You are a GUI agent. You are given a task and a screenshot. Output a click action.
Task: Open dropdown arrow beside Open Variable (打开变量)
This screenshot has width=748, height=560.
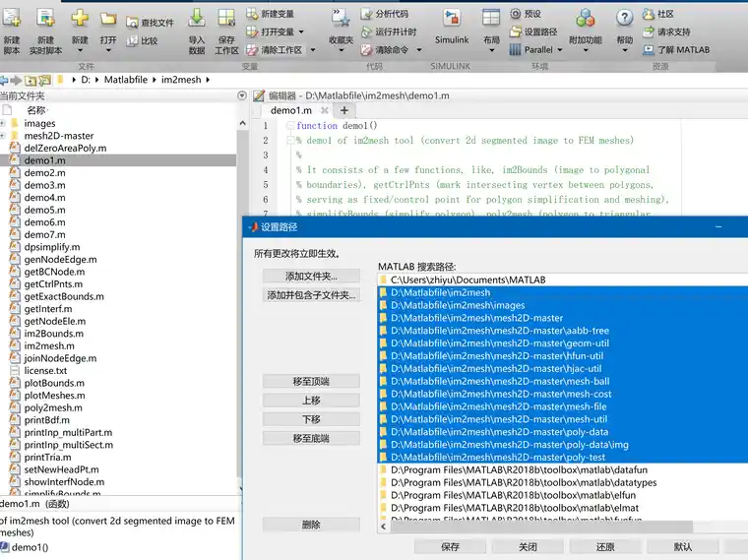click(301, 31)
